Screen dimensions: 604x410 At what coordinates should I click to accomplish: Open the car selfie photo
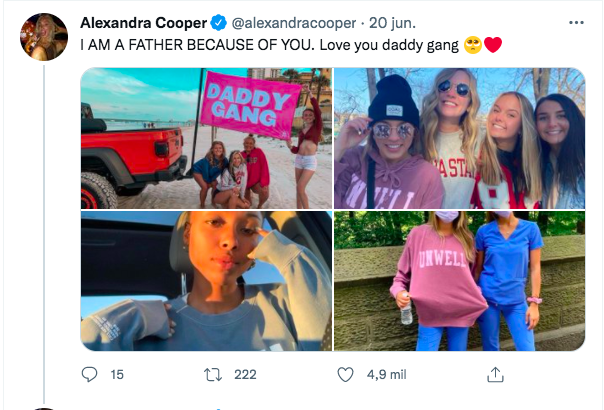click(x=206, y=281)
